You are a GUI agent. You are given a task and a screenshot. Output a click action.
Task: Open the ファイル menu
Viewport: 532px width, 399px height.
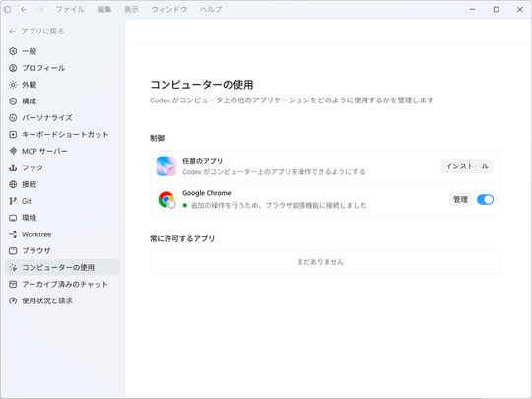pos(70,9)
